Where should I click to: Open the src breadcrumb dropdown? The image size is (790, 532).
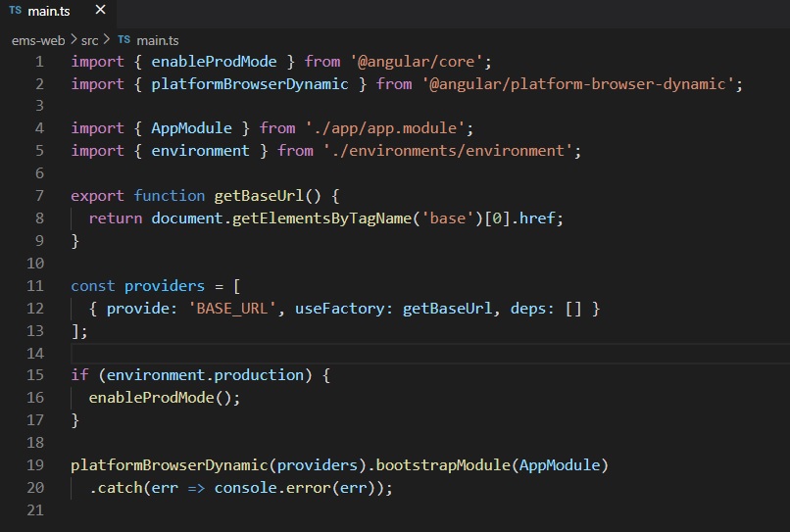[89, 40]
